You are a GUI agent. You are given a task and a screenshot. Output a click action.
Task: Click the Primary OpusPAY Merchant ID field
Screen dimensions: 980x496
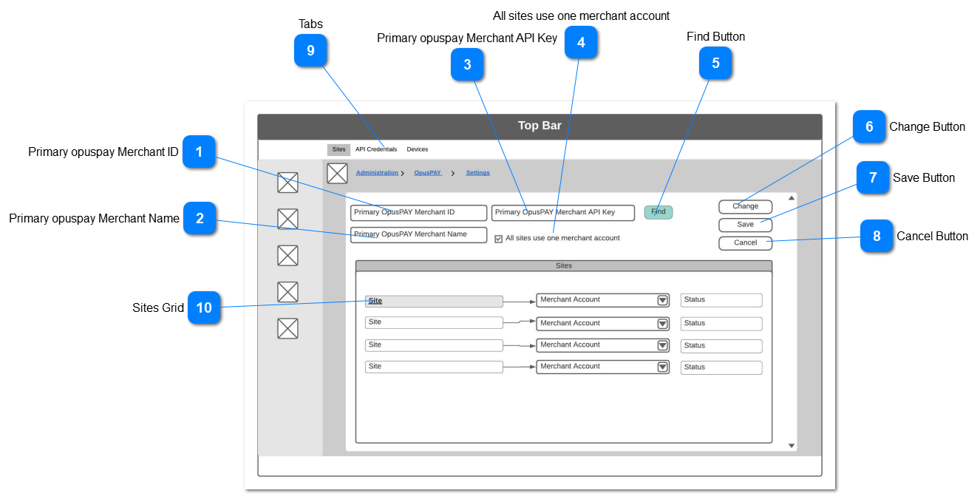pyautogui.click(x=418, y=213)
